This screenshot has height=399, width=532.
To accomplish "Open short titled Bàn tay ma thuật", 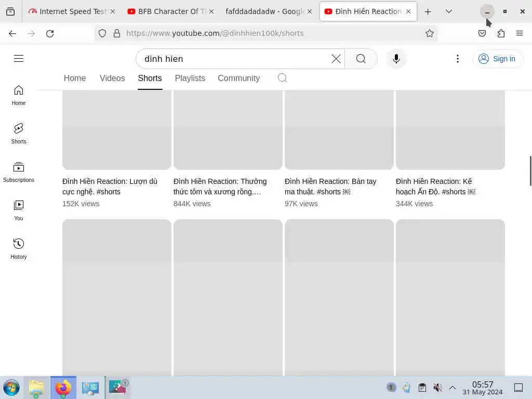I will (330, 187).
